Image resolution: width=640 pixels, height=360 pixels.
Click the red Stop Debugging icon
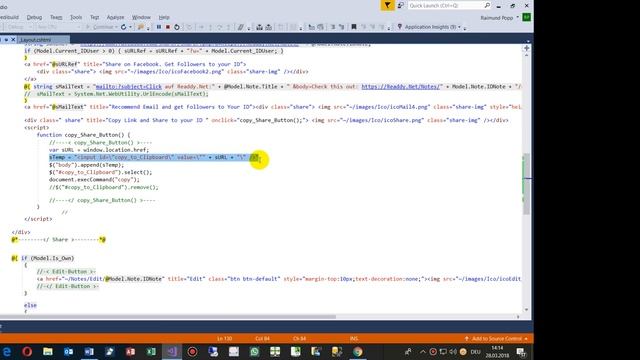click(168, 27)
